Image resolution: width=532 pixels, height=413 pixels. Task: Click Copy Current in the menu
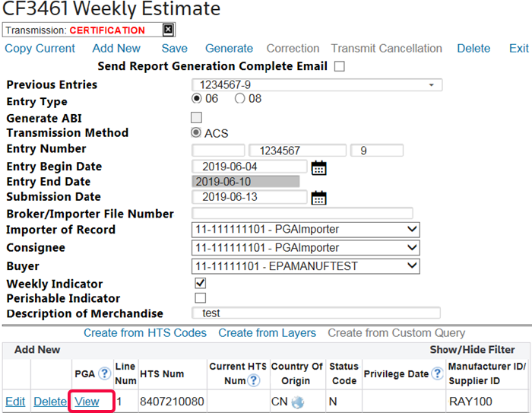[x=40, y=49]
